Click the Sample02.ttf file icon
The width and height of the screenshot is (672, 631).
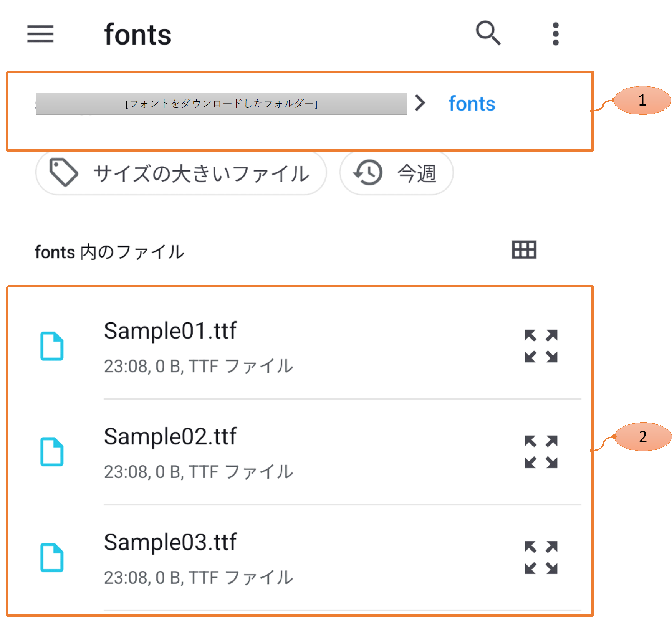tap(52, 452)
